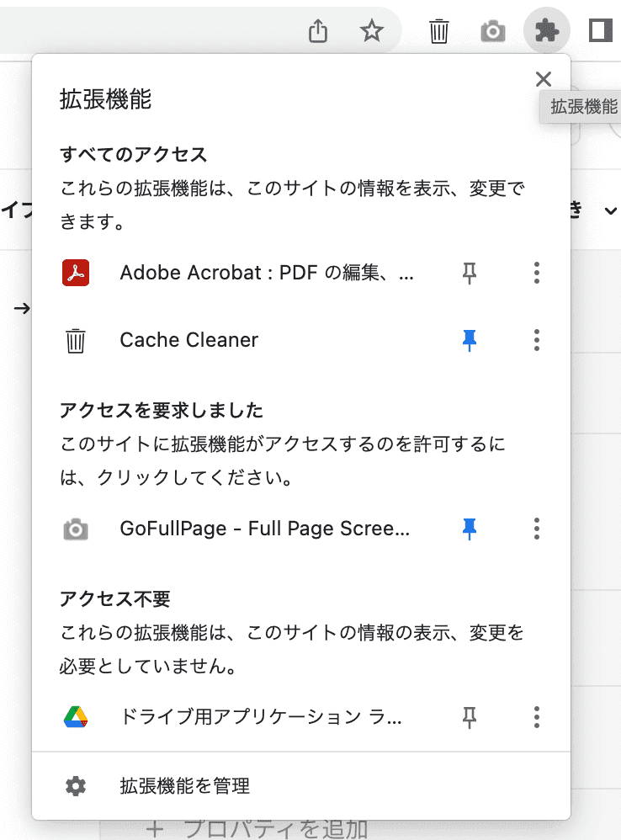The image size is (621, 840).
Task: Open 拡張機能を管理 settings
Action: (x=185, y=786)
